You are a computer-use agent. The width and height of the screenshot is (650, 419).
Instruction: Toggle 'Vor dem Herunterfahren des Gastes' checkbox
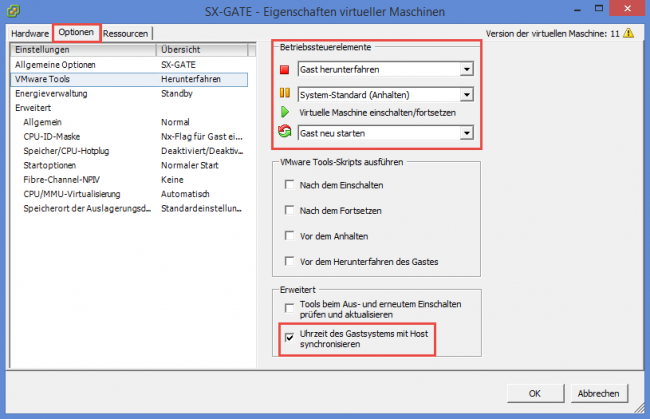coord(290,262)
